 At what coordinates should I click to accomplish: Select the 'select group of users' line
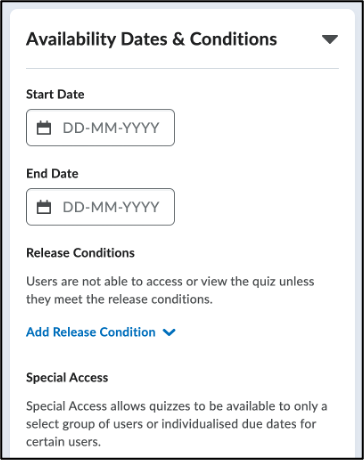171,424
